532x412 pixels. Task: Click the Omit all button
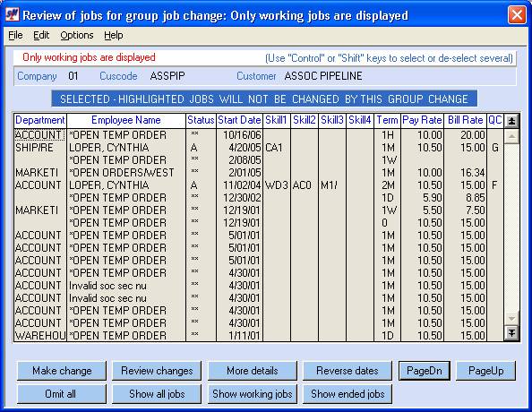pos(62,394)
